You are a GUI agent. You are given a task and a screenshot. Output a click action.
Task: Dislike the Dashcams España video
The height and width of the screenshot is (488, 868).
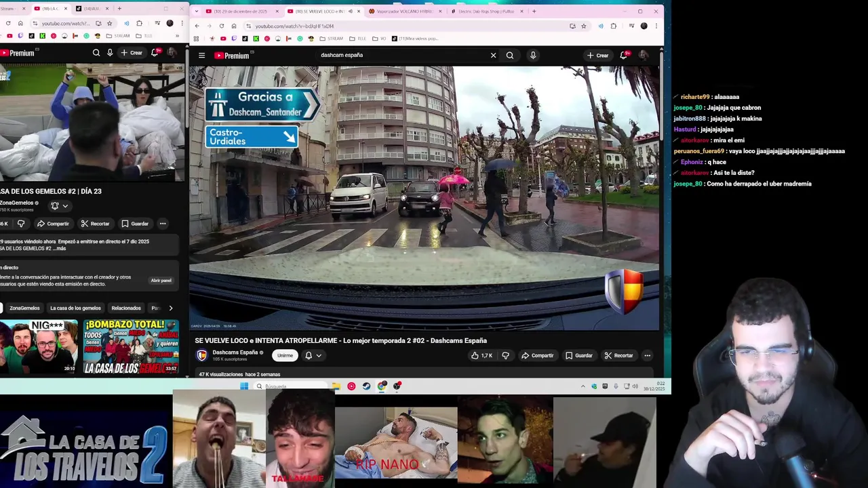tap(505, 355)
